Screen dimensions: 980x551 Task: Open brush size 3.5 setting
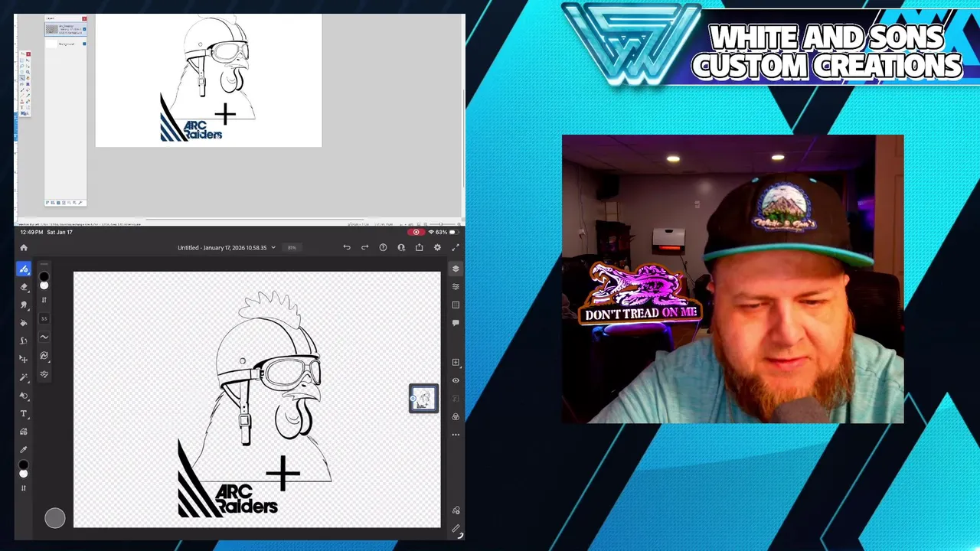(x=44, y=318)
